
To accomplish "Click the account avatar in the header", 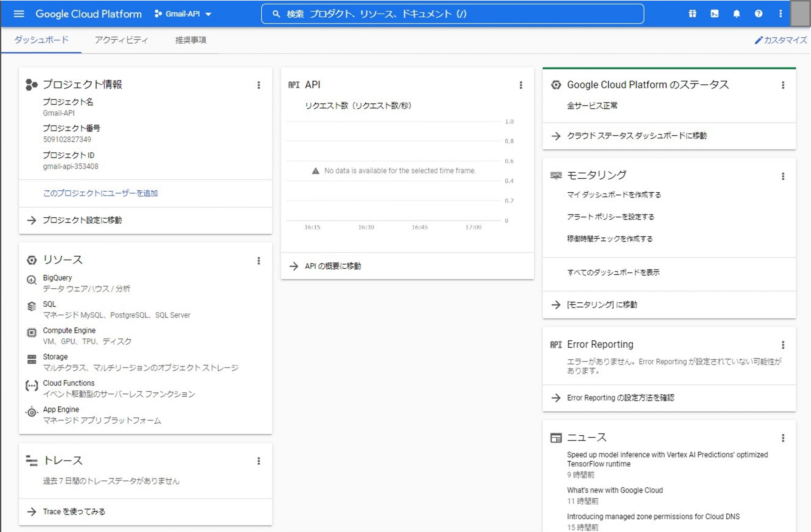I will point(800,14).
